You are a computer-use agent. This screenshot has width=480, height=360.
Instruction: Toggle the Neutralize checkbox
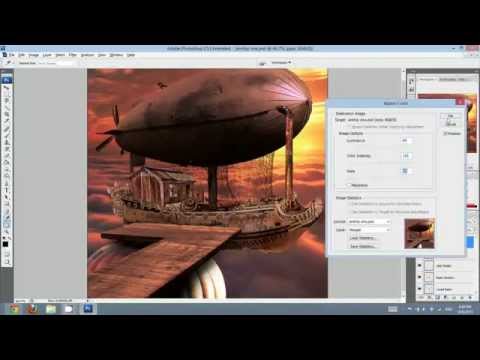(349, 185)
